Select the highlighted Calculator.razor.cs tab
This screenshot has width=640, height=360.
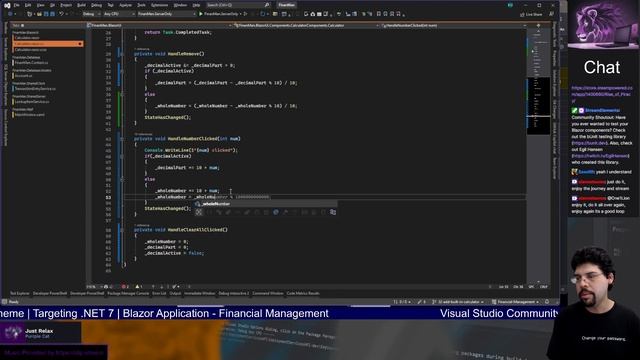click(x=48, y=44)
